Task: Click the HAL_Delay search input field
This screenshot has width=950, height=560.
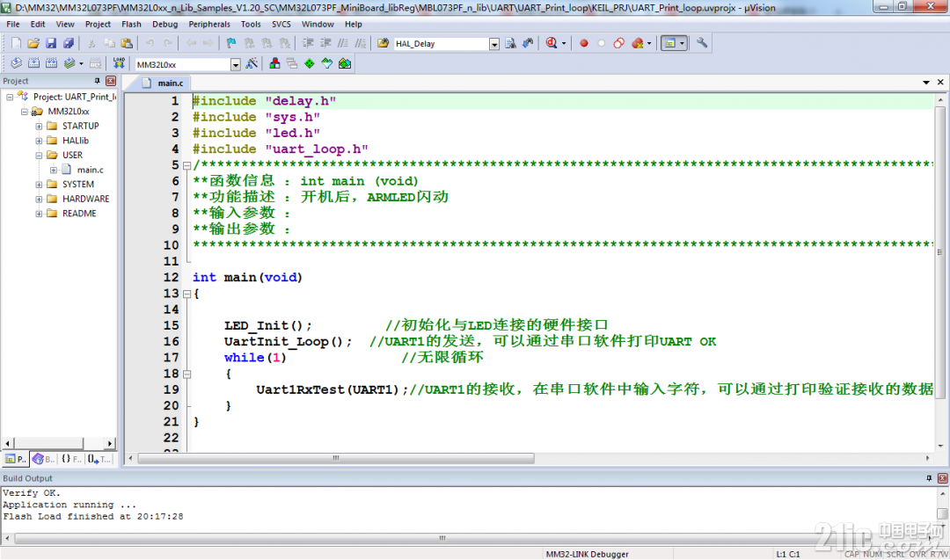Action: click(x=441, y=44)
